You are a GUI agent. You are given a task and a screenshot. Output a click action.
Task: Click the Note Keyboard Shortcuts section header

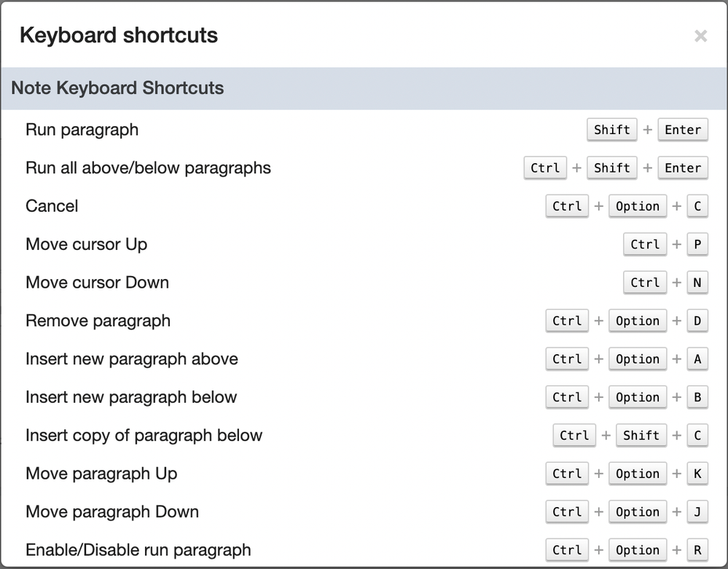117,88
